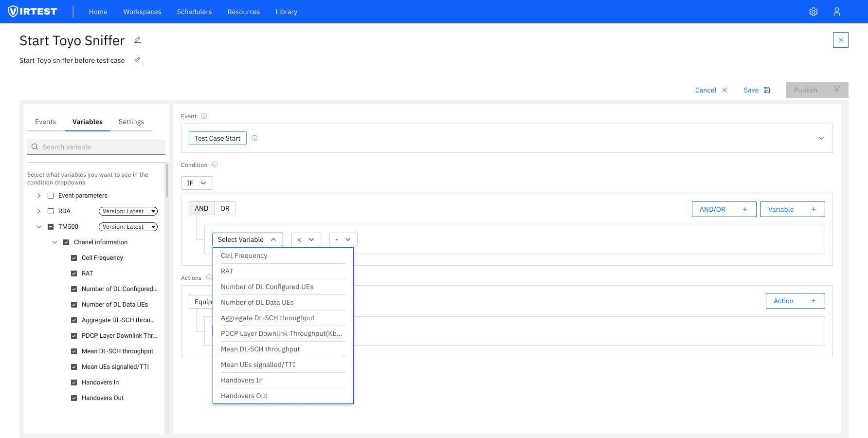Screen dimensions: 868x438
Task: Click the pencil icon beside the test description
Action: [x=137, y=60]
